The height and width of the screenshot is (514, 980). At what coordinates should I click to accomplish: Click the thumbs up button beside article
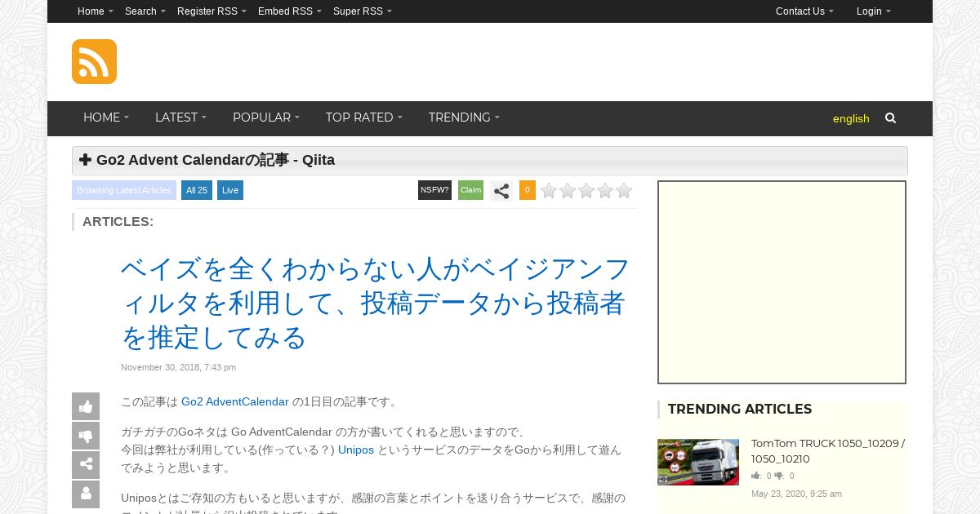pos(86,406)
